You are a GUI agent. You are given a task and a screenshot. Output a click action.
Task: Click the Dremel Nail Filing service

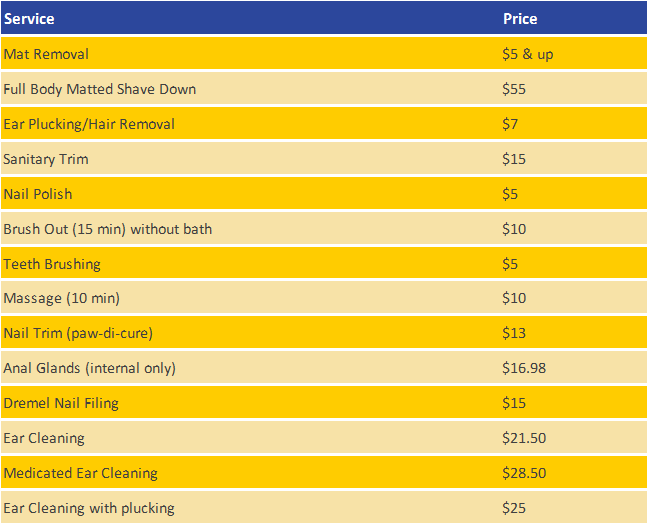(61, 403)
